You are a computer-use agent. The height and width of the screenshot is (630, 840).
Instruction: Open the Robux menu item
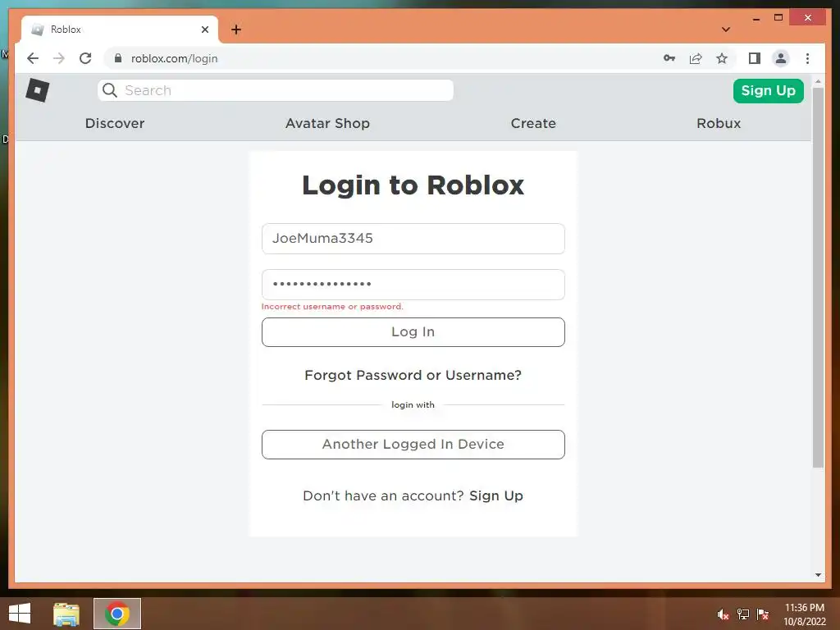click(x=719, y=123)
